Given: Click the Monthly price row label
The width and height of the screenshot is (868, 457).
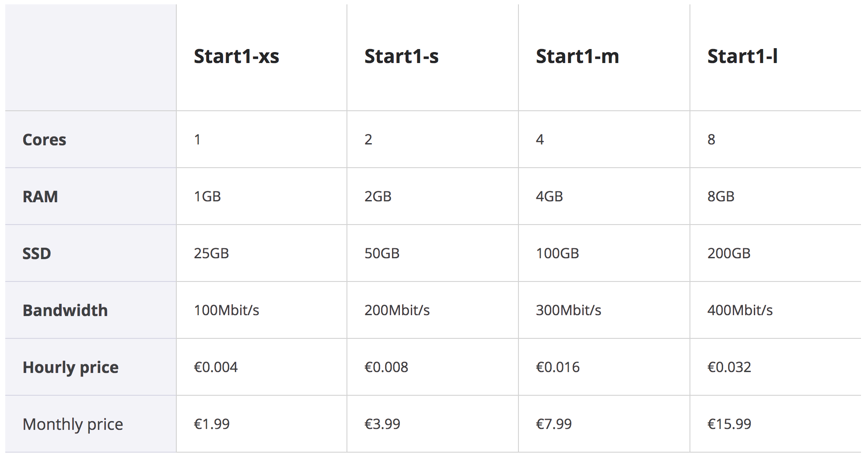Looking at the screenshot, I should [73, 424].
